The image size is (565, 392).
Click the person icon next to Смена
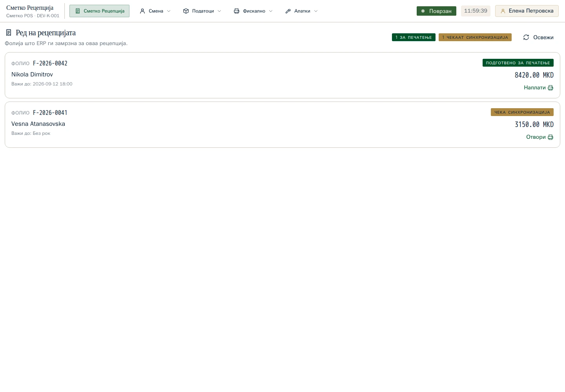tap(142, 11)
